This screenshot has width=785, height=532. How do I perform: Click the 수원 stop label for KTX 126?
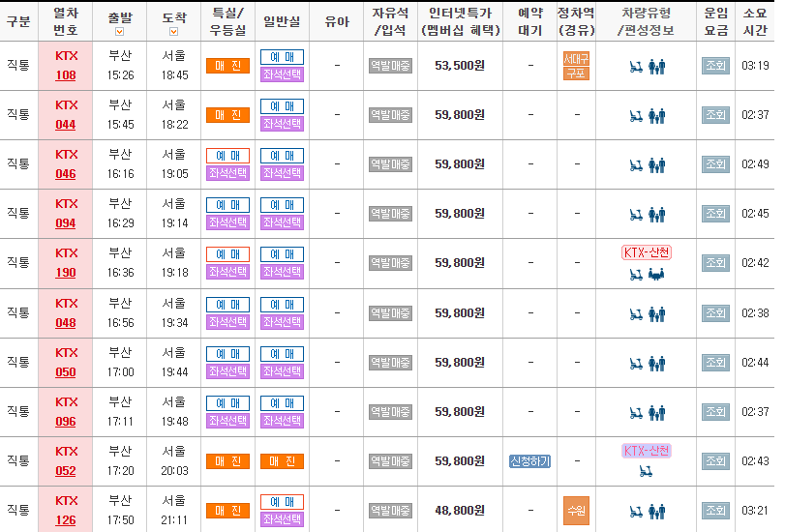coord(576,511)
